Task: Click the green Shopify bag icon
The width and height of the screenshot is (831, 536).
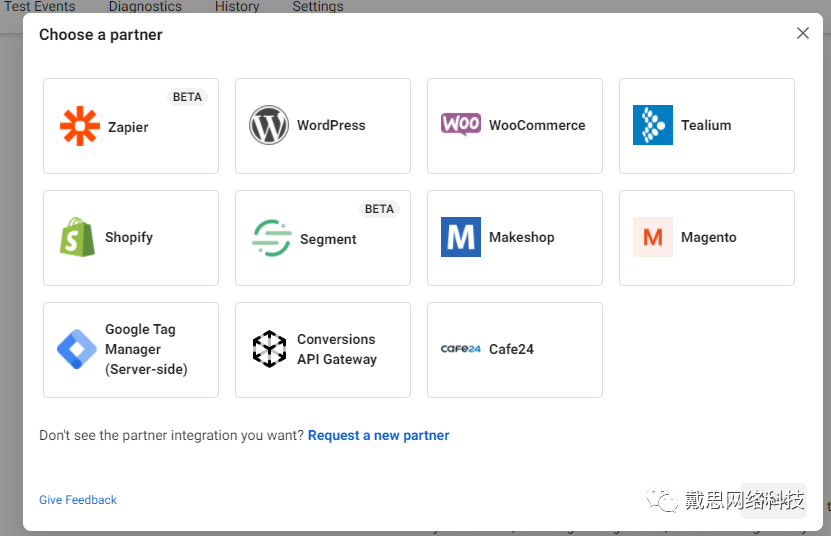Action: pyautogui.click(x=77, y=237)
